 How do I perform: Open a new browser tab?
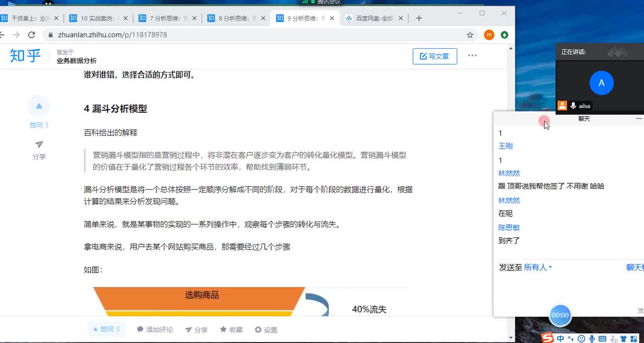pos(419,18)
